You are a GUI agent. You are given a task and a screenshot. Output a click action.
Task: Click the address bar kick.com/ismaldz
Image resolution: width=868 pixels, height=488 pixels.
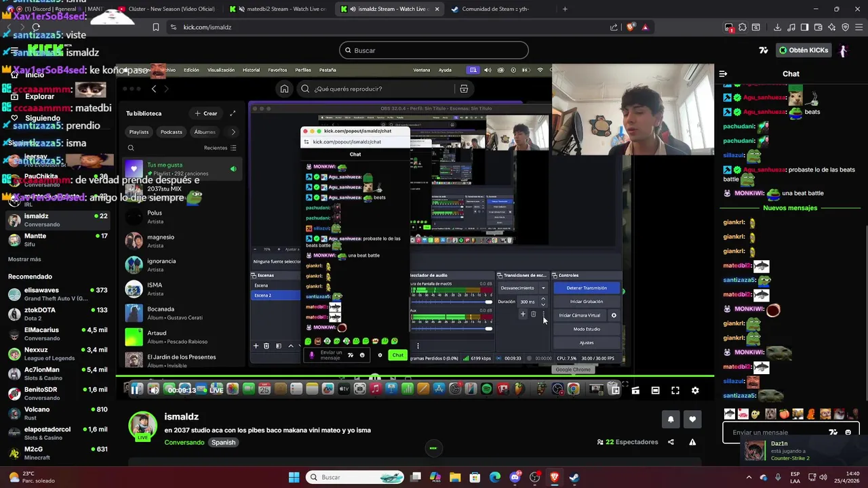(x=207, y=27)
